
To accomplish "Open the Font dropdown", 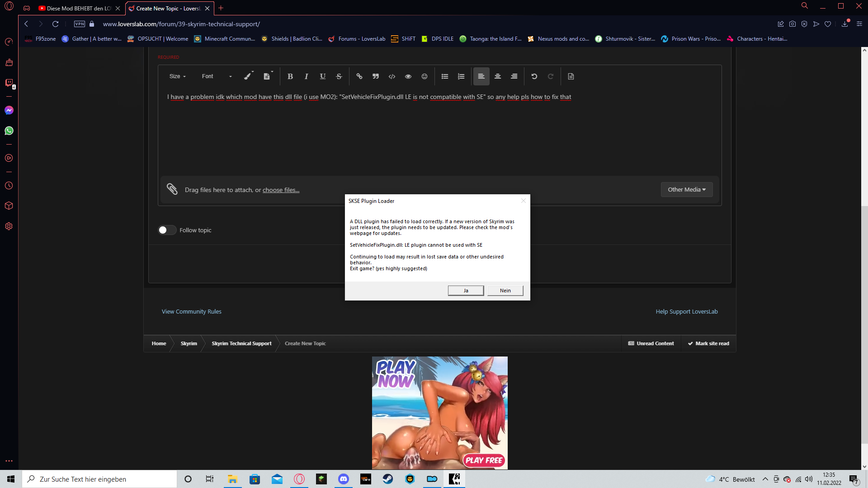I will tap(217, 76).
